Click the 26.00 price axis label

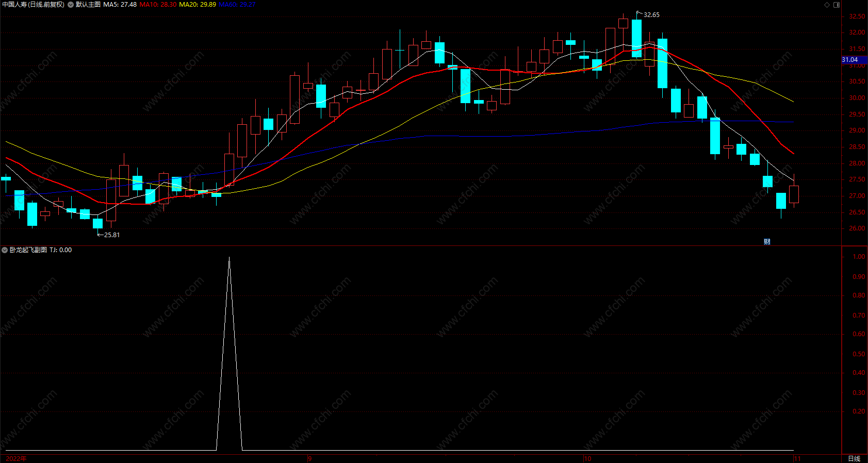pyautogui.click(x=857, y=228)
